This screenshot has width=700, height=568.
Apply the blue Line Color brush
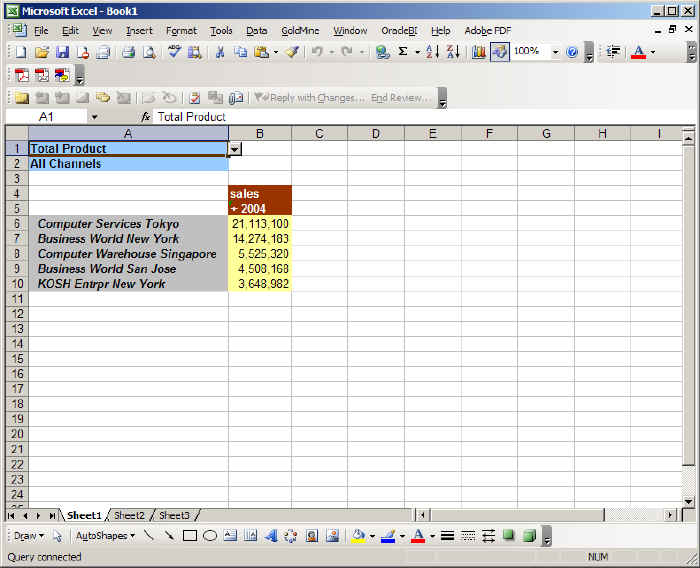[388, 535]
